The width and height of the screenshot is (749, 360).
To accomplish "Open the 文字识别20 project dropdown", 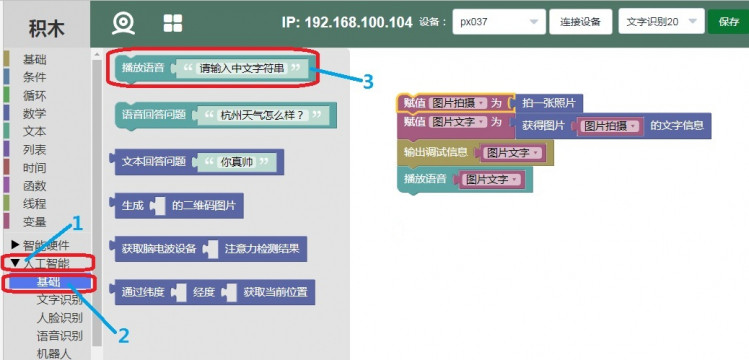I will click(661, 22).
